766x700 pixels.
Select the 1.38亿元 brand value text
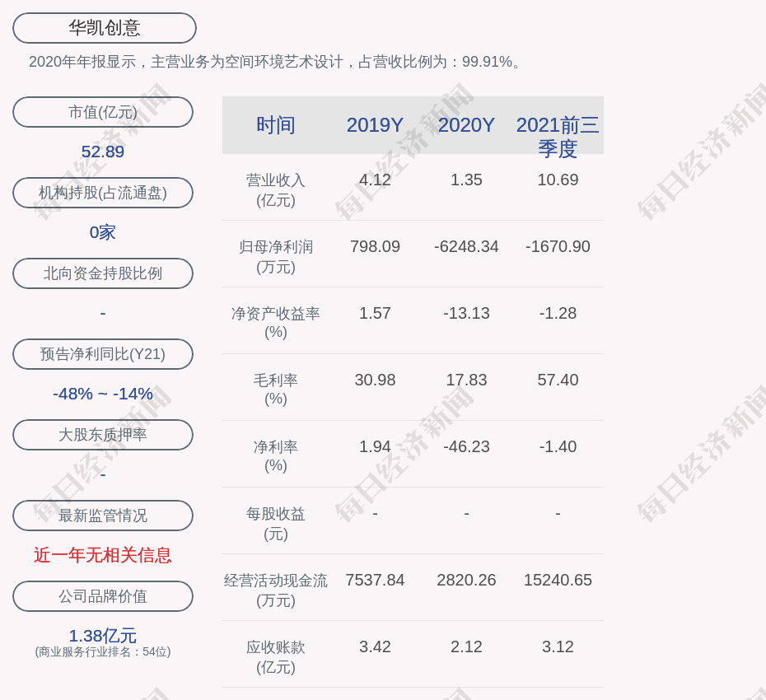point(103,636)
